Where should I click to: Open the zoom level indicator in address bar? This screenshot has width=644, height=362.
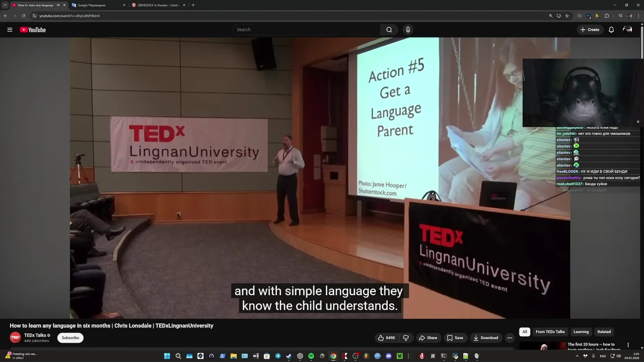point(551,16)
